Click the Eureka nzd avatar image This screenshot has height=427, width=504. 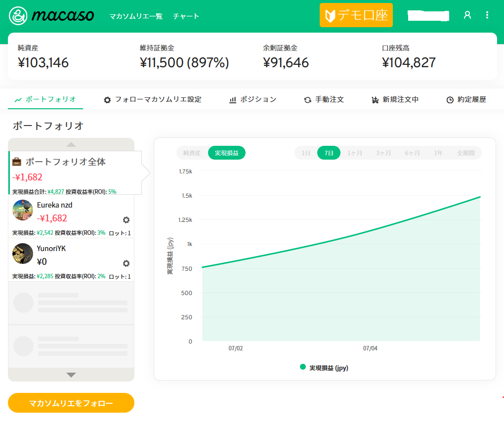tap(23, 210)
